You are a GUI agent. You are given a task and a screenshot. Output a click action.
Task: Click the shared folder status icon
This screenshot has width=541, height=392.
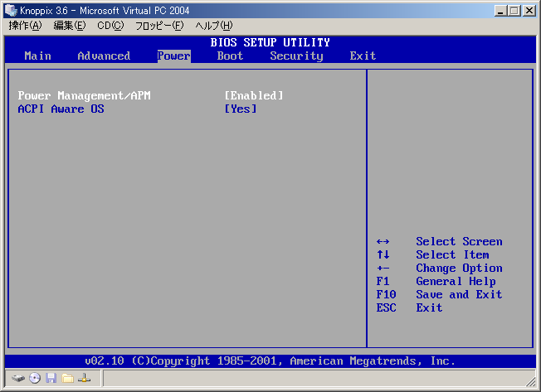click(67, 378)
